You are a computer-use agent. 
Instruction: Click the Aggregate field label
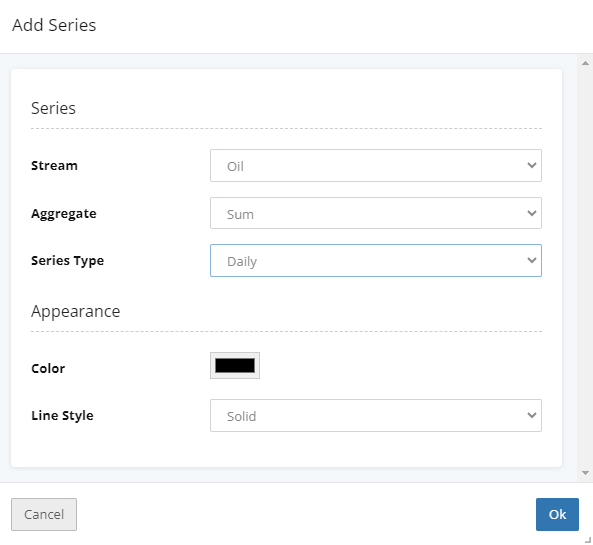[64, 214]
